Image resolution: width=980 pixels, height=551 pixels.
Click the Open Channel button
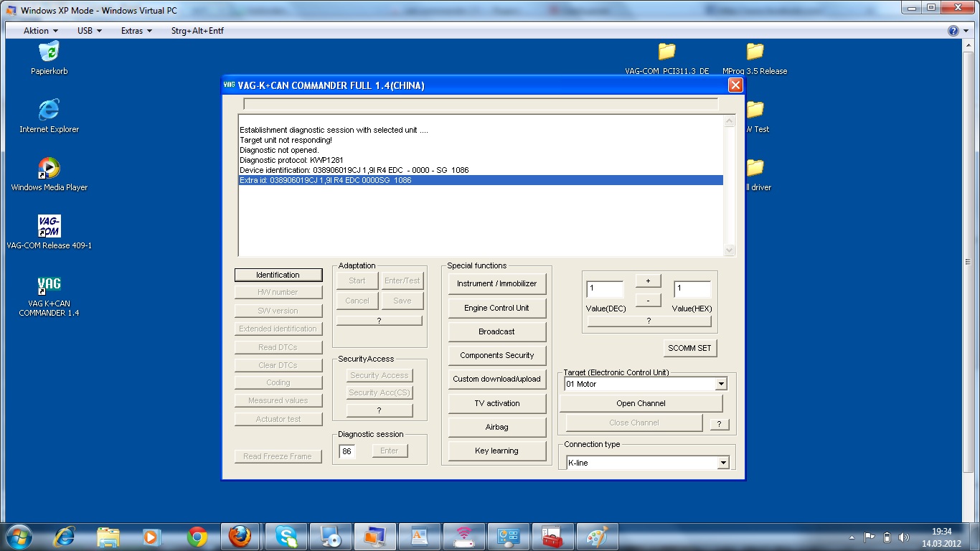point(641,403)
